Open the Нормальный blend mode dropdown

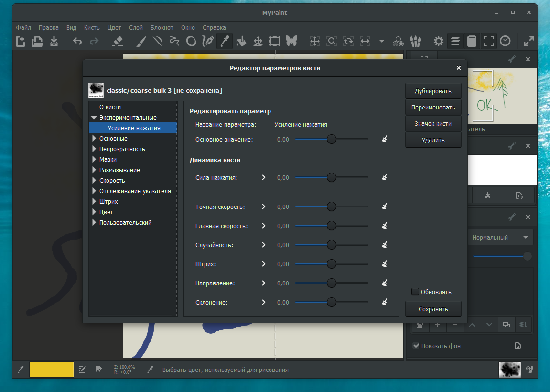click(500, 237)
